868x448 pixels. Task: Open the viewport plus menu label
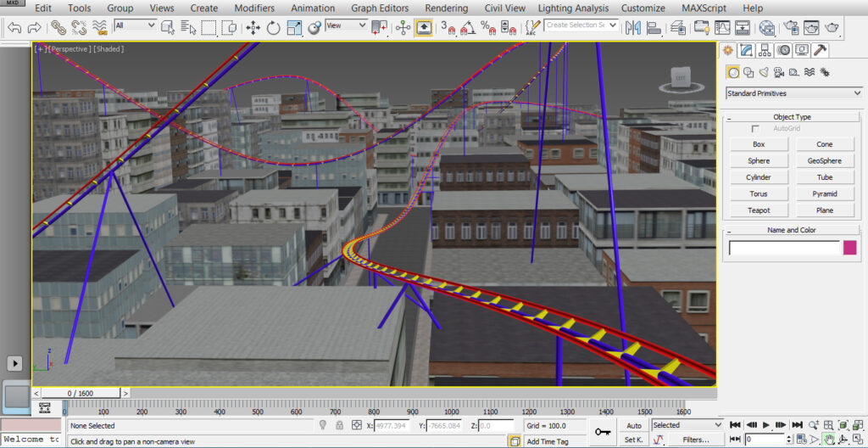click(41, 49)
